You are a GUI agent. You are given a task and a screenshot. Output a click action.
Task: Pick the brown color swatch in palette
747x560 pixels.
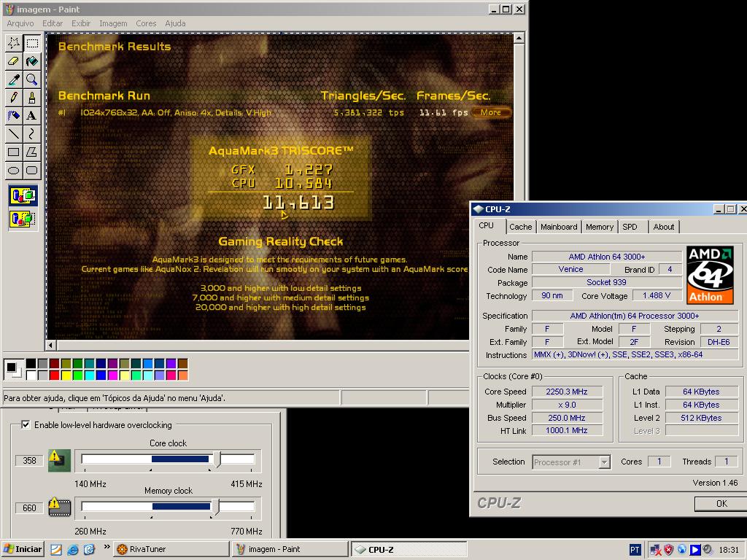[183, 364]
